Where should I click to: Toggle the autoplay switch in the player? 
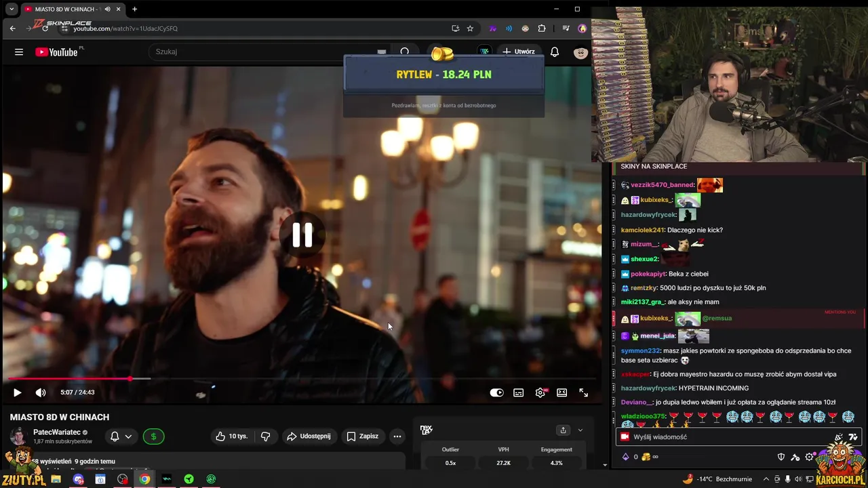pyautogui.click(x=496, y=392)
